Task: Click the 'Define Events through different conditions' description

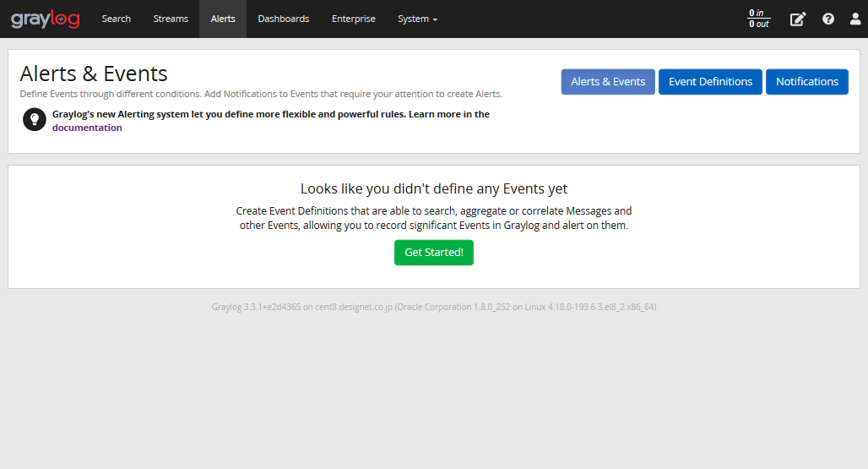Action: (261, 94)
